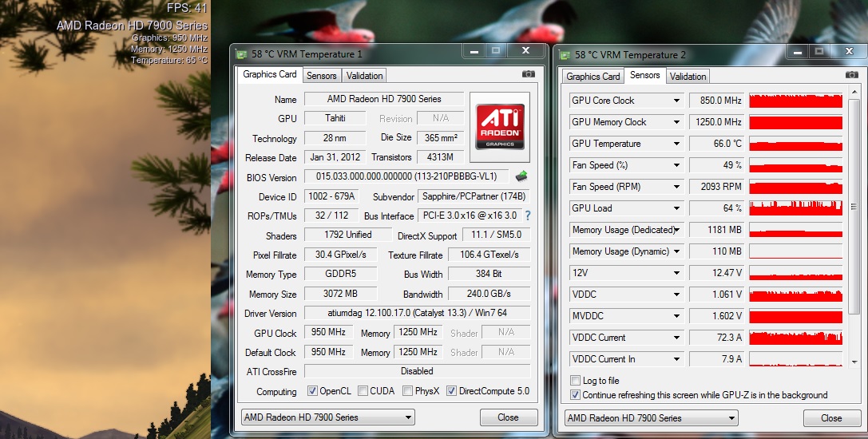868x439 pixels.
Task: Click the Tahiti GPU value field
Action: [x=335, y=118]
